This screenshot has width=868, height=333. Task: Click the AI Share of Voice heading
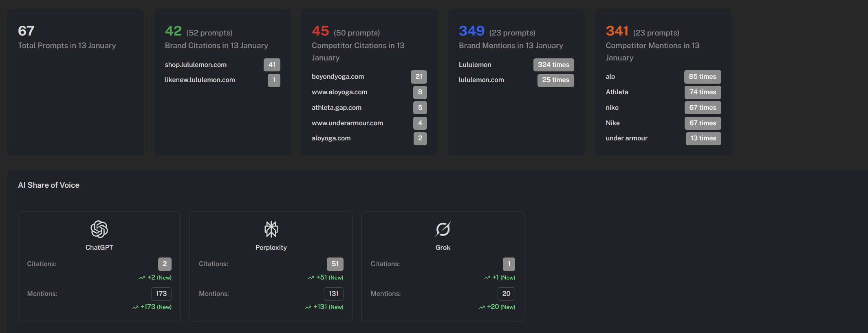pos(48,185)
